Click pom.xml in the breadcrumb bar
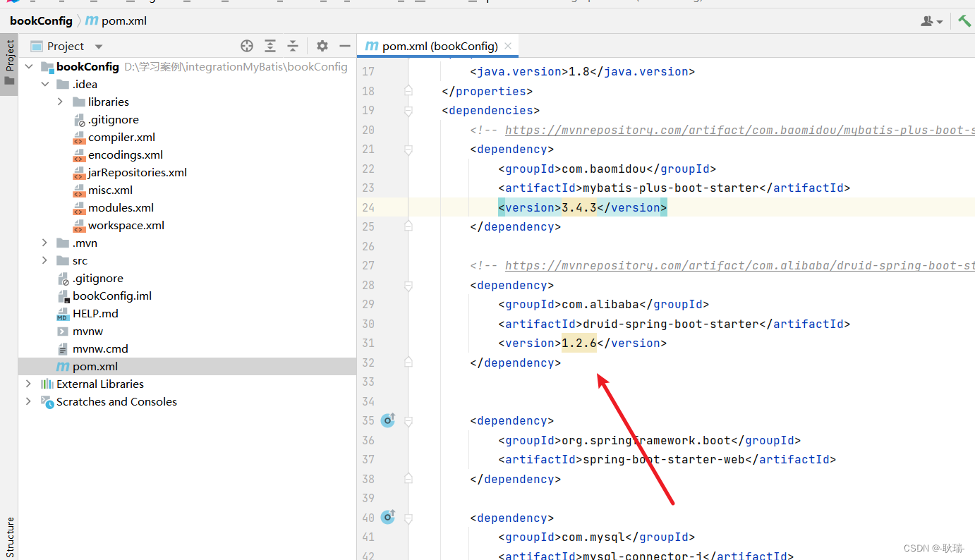This screenshot has width=975, height=560. click(x=116, y=20)
